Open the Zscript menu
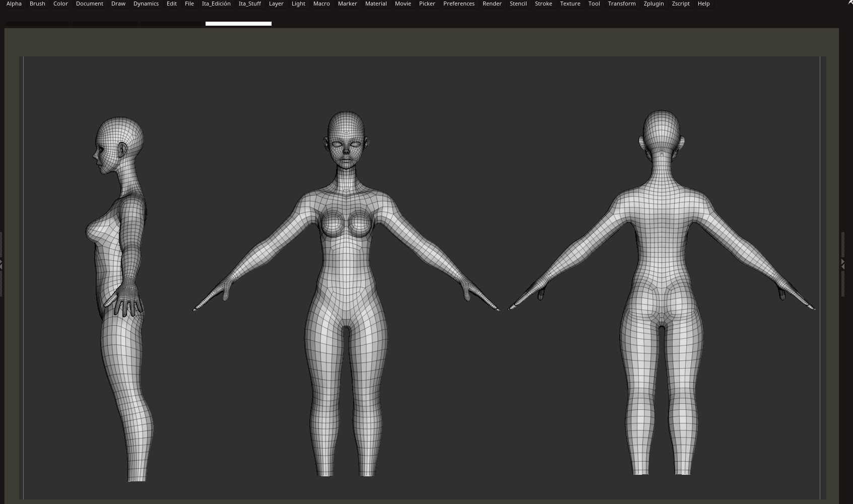The height and width of the screenshot is (504, 853). [681, 4]
